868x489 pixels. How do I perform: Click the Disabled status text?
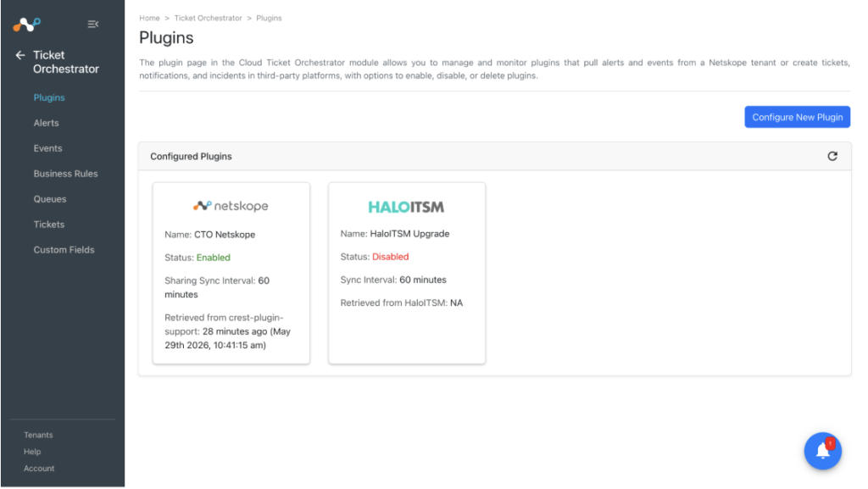click(x=390, y=257)
